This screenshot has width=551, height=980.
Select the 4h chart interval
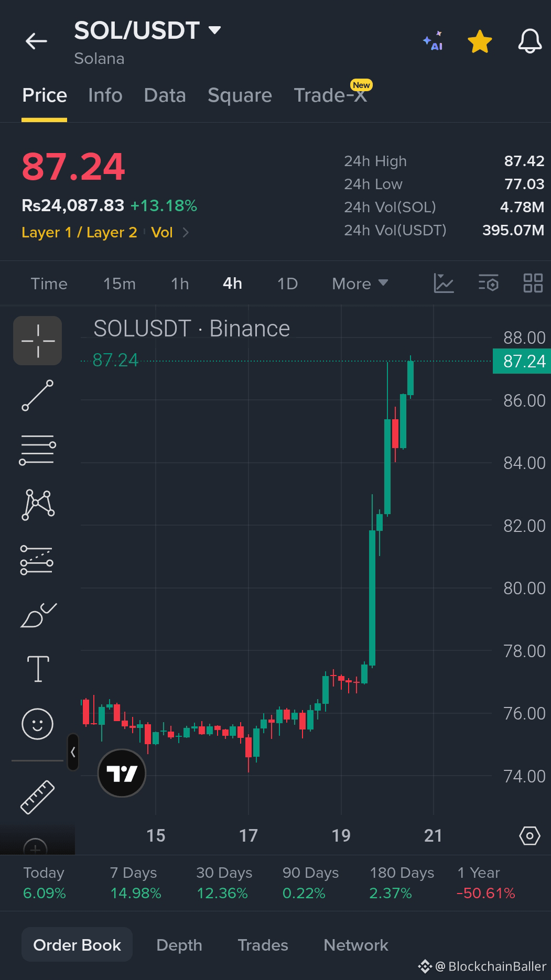tap(232, 284)
